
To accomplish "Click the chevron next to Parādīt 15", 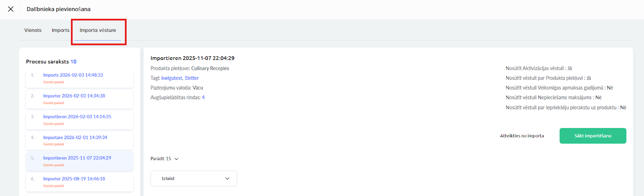I will click(x=177, y=159).
